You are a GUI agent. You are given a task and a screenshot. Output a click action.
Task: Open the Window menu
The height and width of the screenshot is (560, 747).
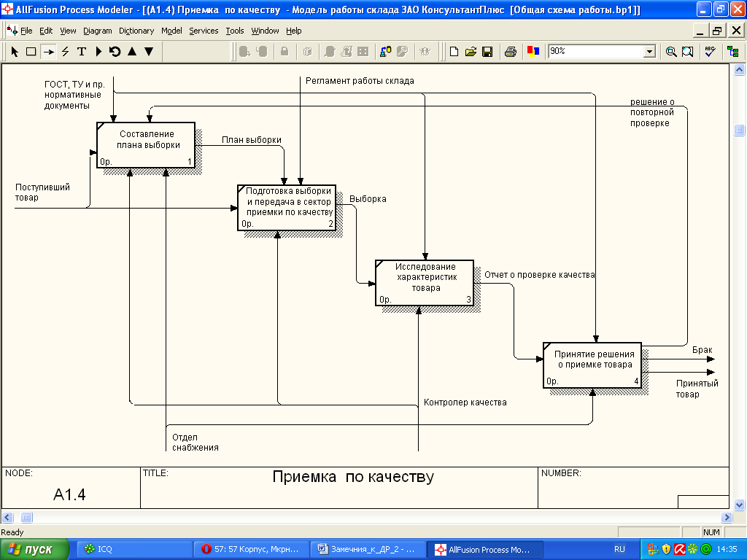click(265, 31)
